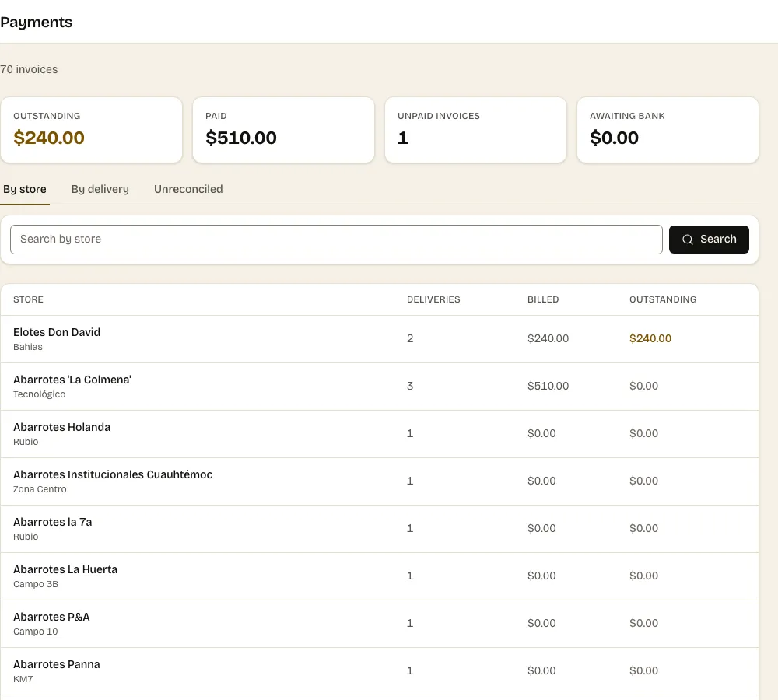Select the Unpaid Invoices summary card
The width and height of the screenshot is (778, 700).
(475, 130)
